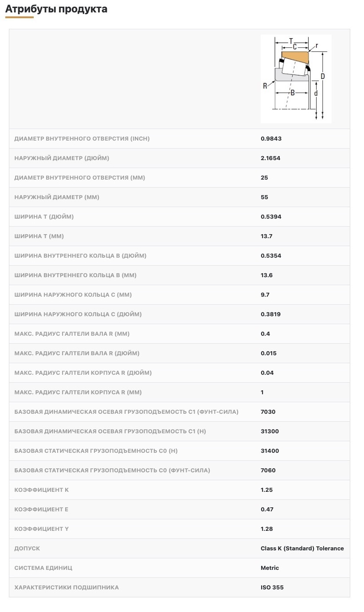The image size is (364, 612).
Task: Click the inner bore diameter value 0.9843
Action: pos(271,139)
